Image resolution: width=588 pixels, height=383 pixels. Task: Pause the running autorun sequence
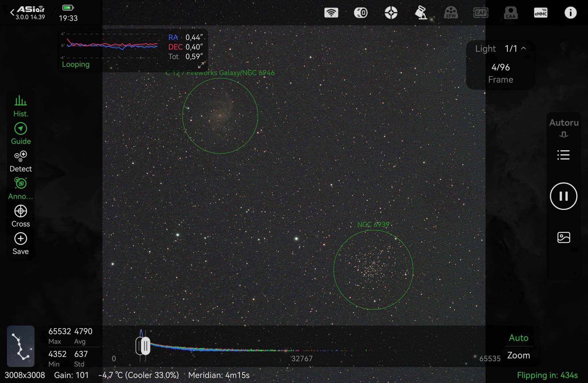(563, 196)
